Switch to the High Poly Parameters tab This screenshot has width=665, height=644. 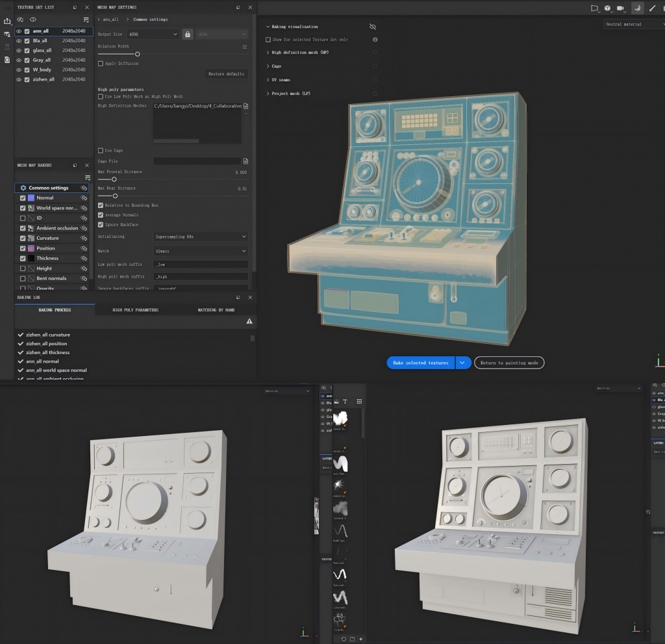click(x=136, y=310)
